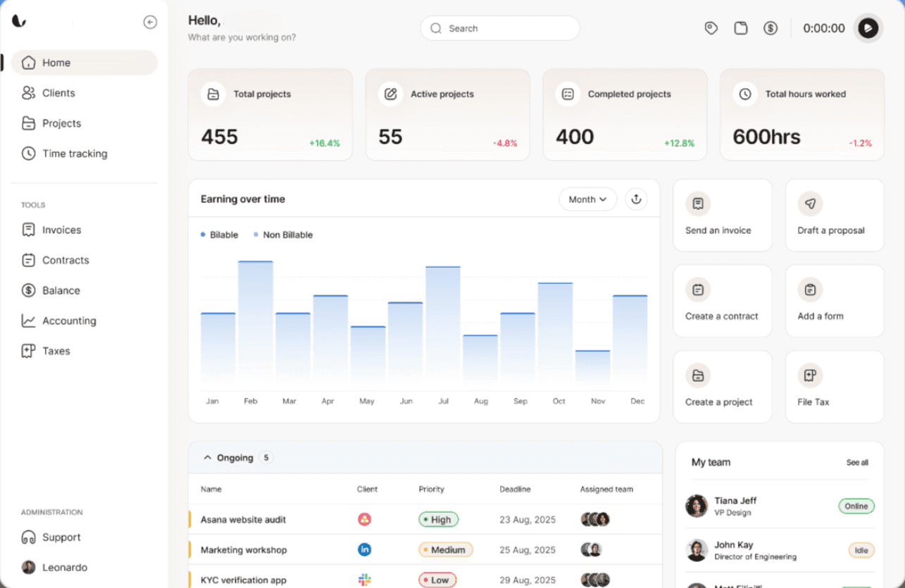Click John Kay's Idle status badge
This screenshot has width=905, height=588.
861,551
